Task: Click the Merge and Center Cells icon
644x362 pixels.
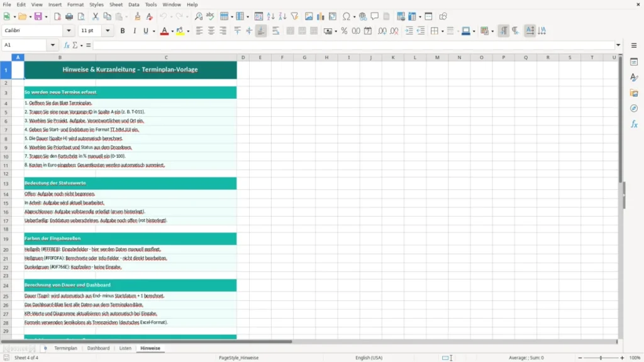Action: click(x=290, y=31)
